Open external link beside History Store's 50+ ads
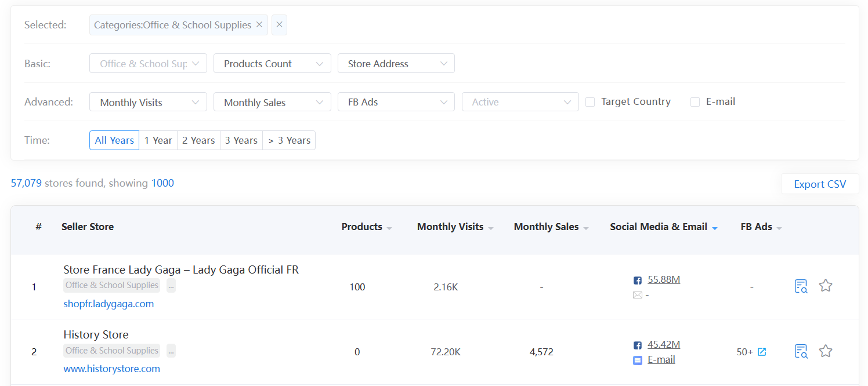868x386 pixels. (762, 351)
